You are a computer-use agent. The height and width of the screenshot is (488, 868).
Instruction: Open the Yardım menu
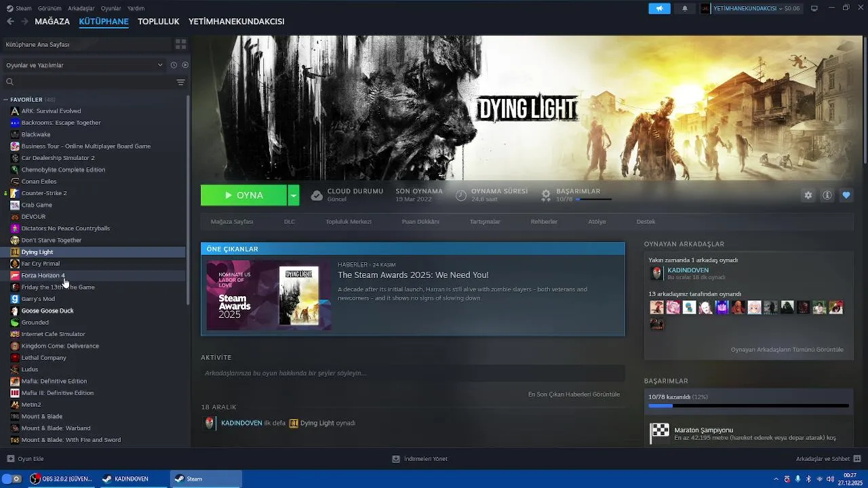click(136, 8)
